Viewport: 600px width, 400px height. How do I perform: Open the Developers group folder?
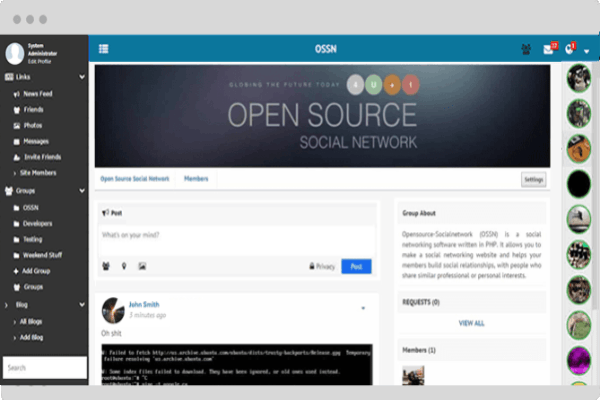[x=38, y=224]
